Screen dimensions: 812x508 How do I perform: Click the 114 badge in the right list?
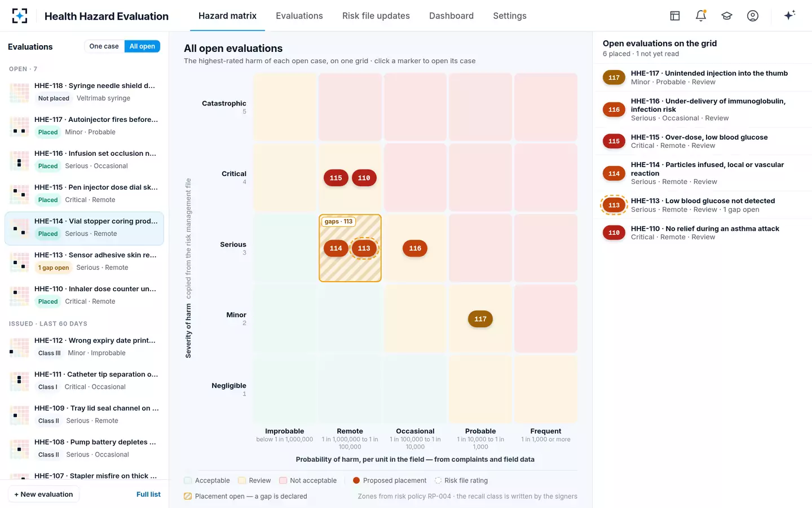pos(614,173)
